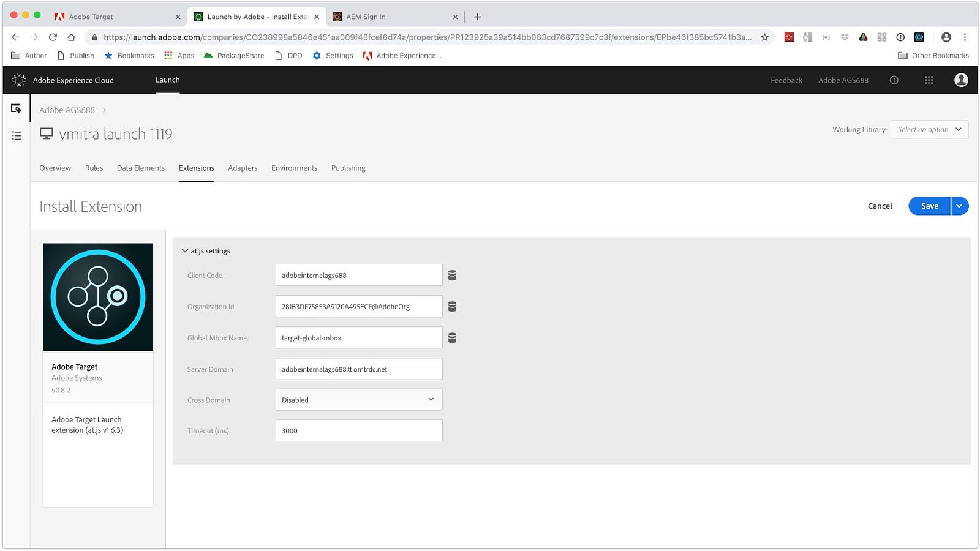Bookmark this page with the star icon
The image size is (980, 551).
click(764, 37)
